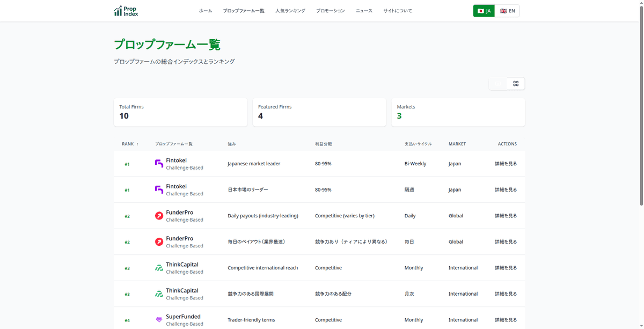
Task: Click the #4 rank for SuperFunded
Action: tap(127, 320)
